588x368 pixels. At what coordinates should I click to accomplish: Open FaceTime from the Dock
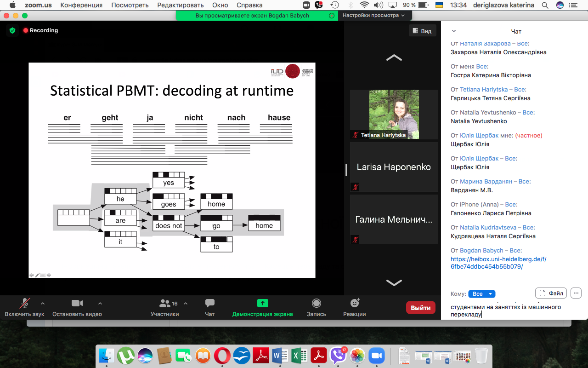pos(183,356)
